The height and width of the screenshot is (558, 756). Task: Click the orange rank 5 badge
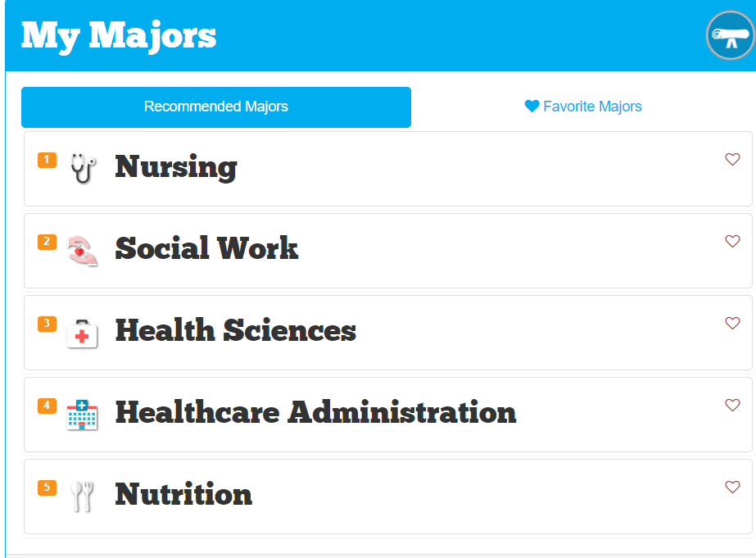(x=47, y=488)
